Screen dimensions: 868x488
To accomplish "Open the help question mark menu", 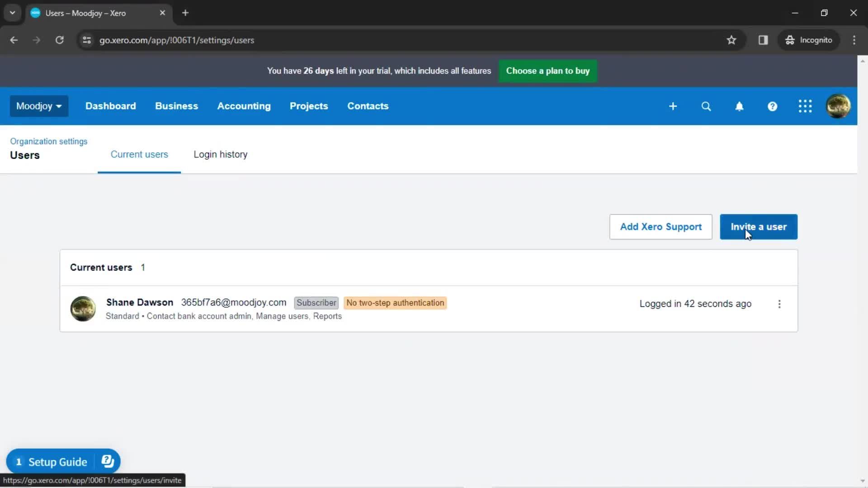I will click(772, 106).
